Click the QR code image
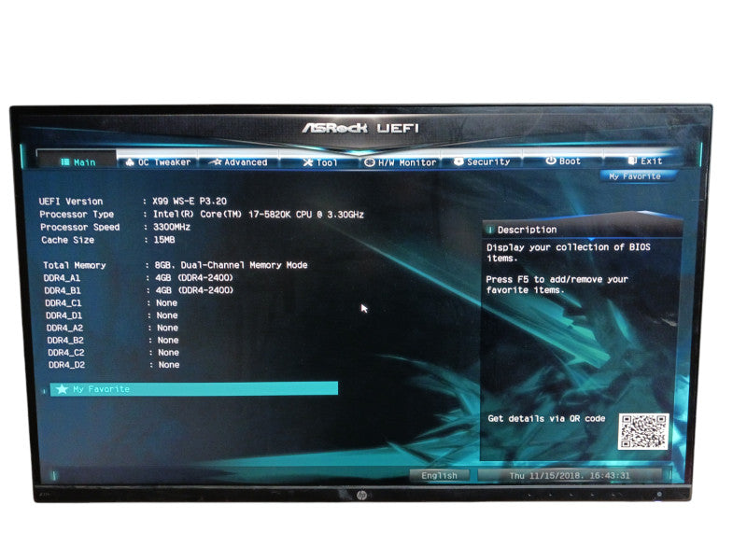 click(x=643, y=431)
